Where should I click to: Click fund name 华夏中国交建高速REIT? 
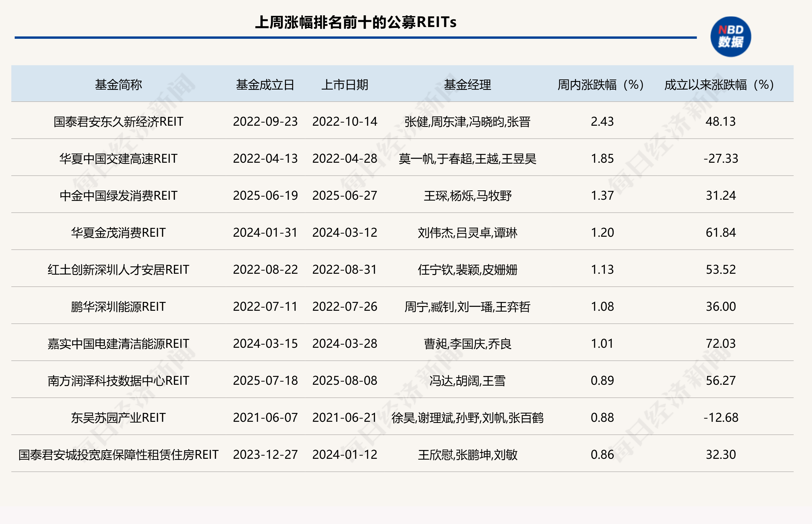pos(118,159)
